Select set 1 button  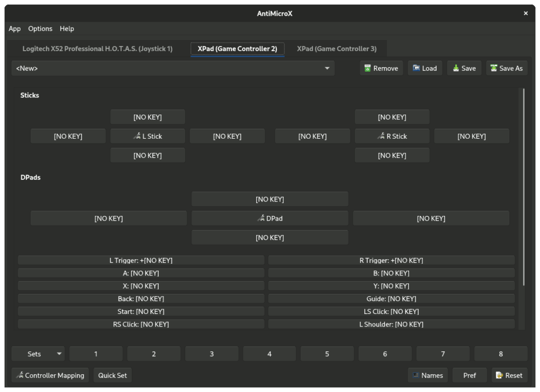point(96,354)
